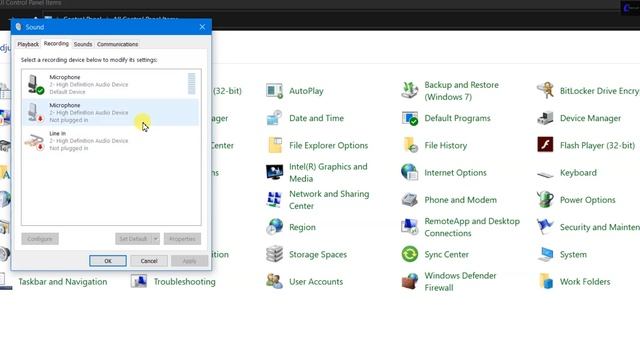The height and width of the screenshot is (360, 640).
Task: Open Flash Player icon
Action: point(545,144)
